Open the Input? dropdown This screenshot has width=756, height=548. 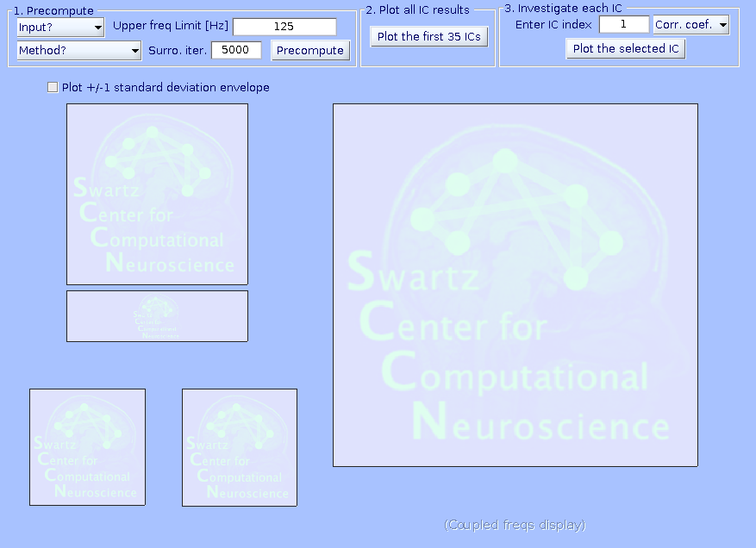click(x=60, y=27)
